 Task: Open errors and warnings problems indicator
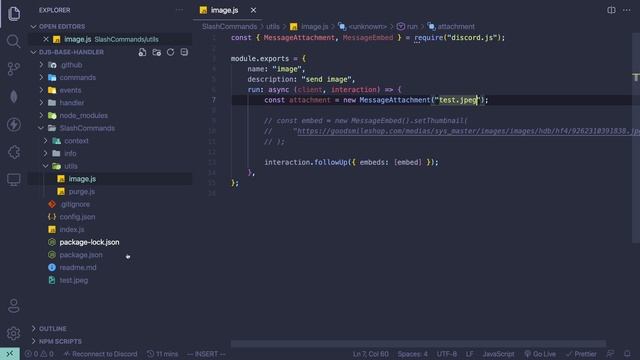(x=39, y=354)
